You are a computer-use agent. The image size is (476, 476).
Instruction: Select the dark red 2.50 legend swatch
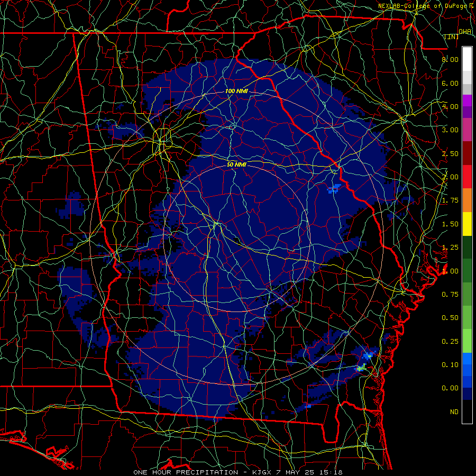pos(467,153)
